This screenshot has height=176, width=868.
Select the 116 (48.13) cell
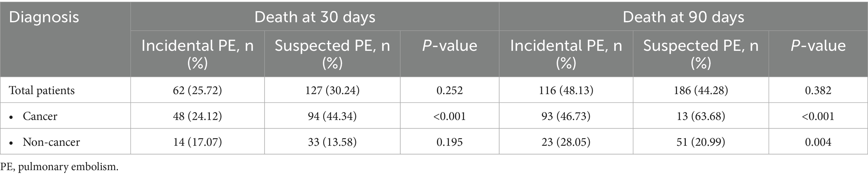(x=566, y=91)
